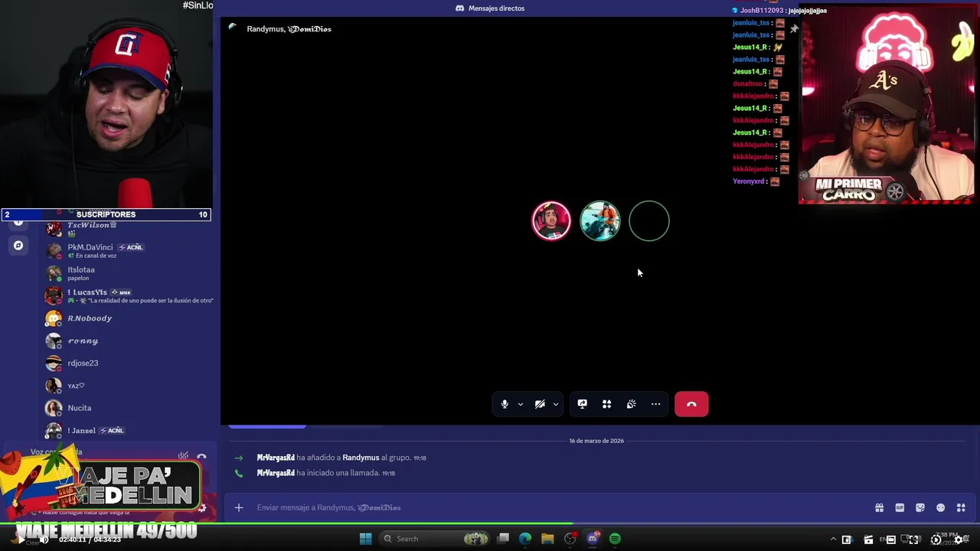The height and width of the screenshot is (551, 980).
Task: Turn on the camera in call controls
Action: [540, 404]
